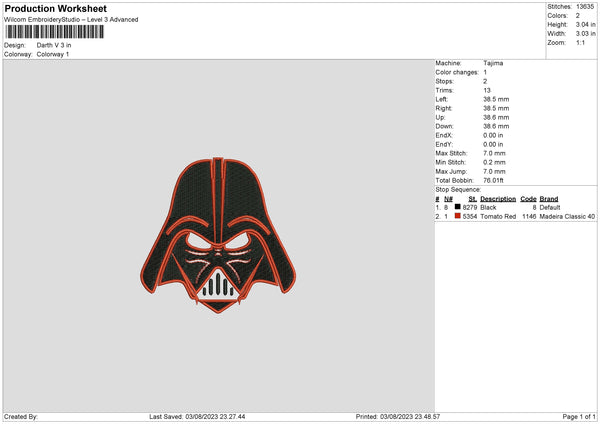This screenshot has height=424, width=600.
Task: Click the Colorway 1 label
Action: (x=53, y=54)
